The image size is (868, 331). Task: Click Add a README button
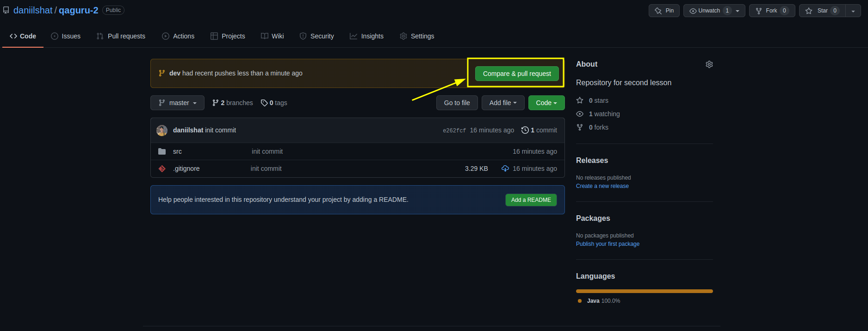click(x=531, y=200)
